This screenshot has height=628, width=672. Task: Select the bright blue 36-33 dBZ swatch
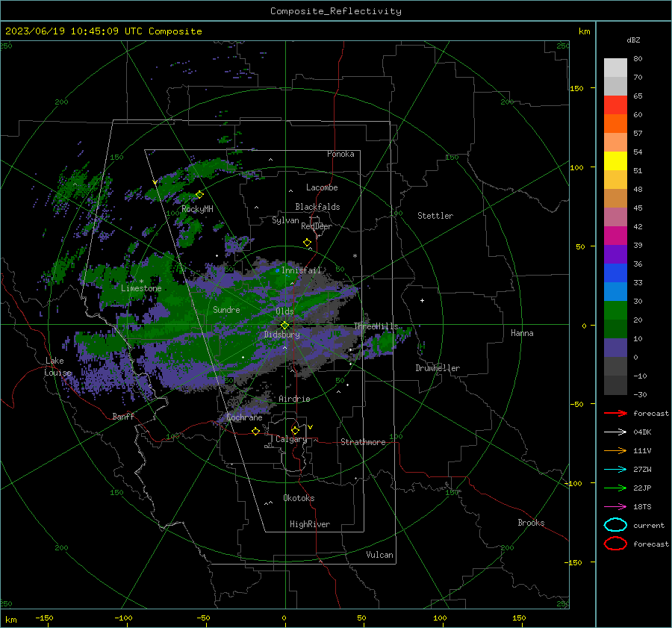click(x=615, y=273)
